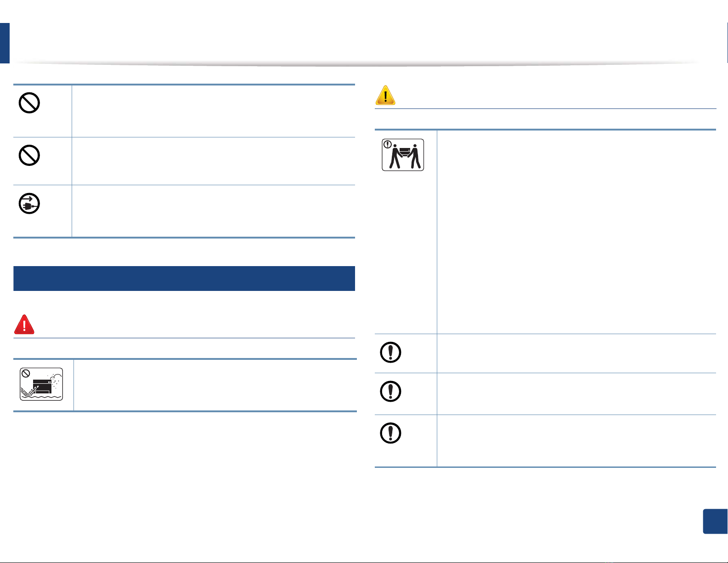Click the yellow caution triangle icon
Screen dimensions: 728x563
[385, 95]
